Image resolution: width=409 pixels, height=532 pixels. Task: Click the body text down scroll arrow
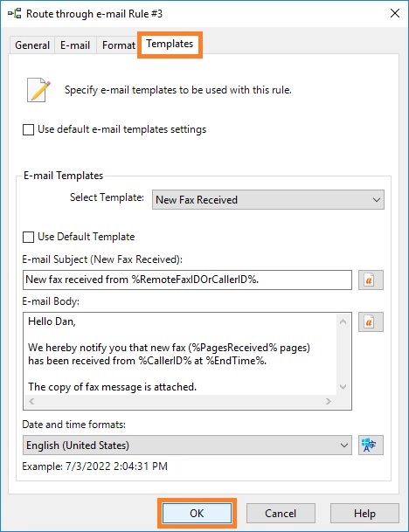(343, 387)
